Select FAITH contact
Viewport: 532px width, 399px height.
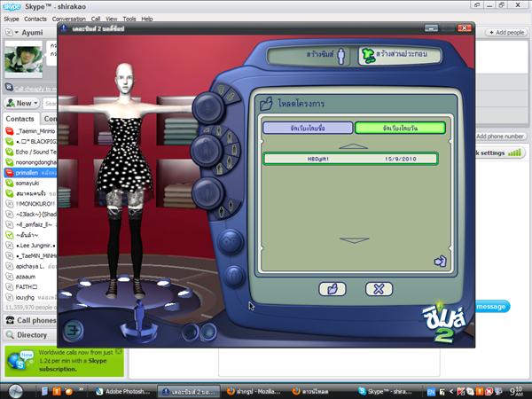click(x=30, y=287)
